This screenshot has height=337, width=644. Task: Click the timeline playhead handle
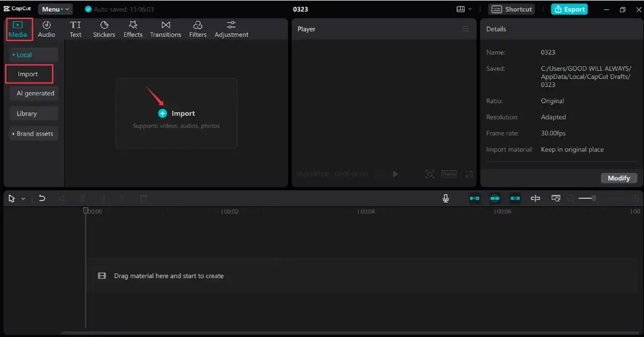(x=86, y=211)
